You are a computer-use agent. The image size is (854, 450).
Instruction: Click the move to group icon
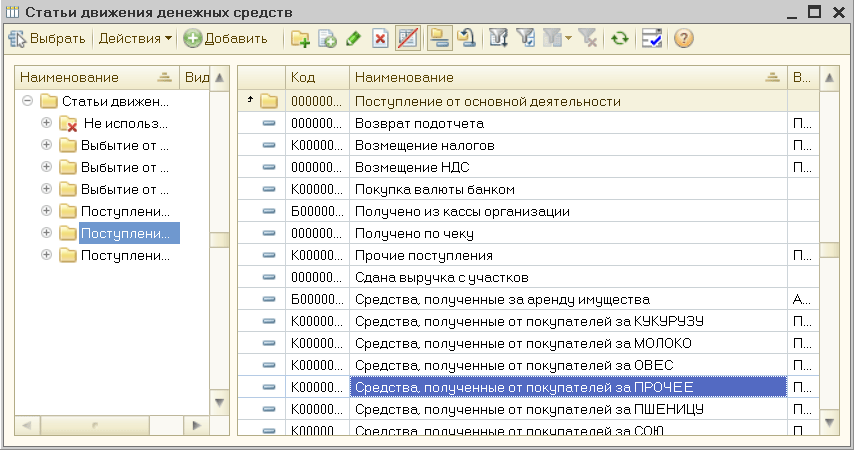tap(467, 39)
